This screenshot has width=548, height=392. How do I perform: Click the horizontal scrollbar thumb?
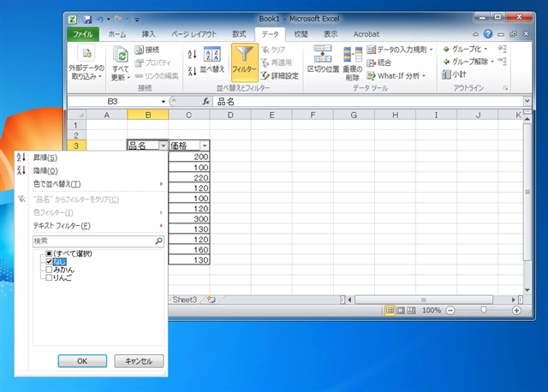[424, 300]
